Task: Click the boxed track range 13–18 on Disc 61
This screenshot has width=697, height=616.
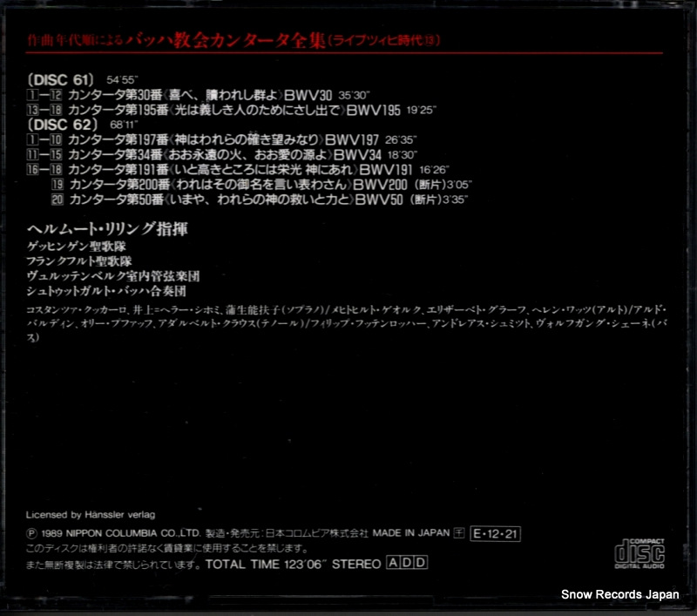Action: pyautogui.click(x=44, y=110)
